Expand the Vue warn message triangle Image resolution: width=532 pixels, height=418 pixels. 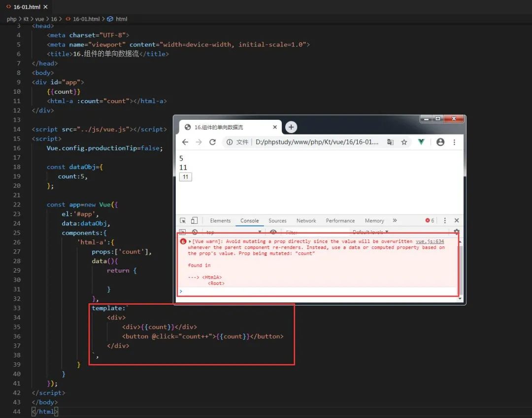click(x=190, y=242)
